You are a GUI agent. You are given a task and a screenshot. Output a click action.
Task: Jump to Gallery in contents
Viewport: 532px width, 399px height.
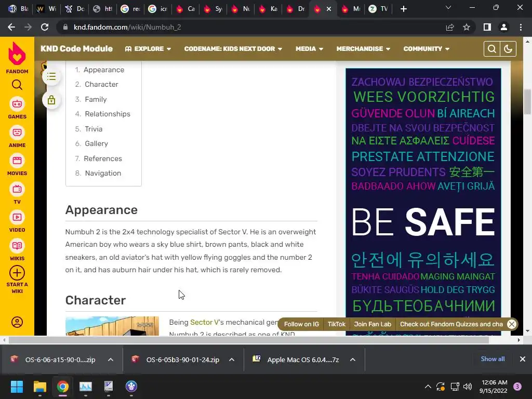click(x=96, y=143)
